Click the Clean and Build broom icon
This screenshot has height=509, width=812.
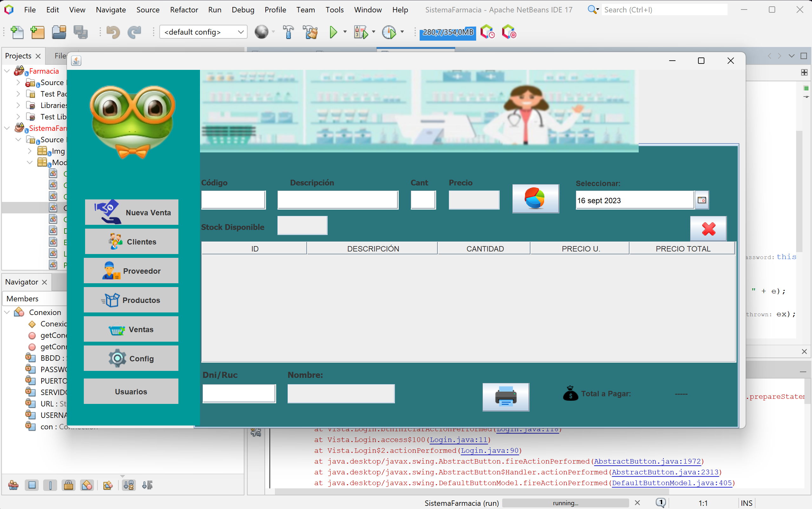click(309, 32)
